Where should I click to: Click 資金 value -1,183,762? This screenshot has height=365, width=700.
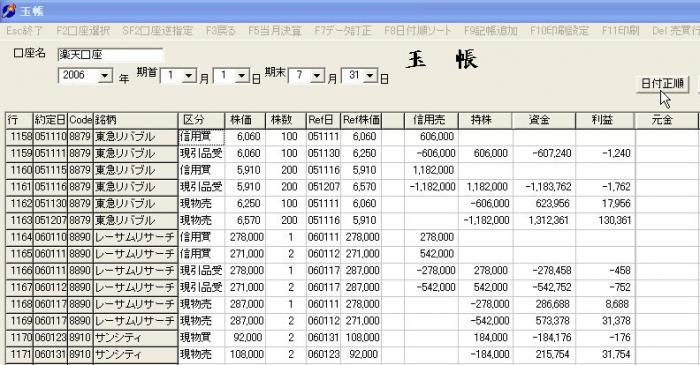[x=544, y=187]
